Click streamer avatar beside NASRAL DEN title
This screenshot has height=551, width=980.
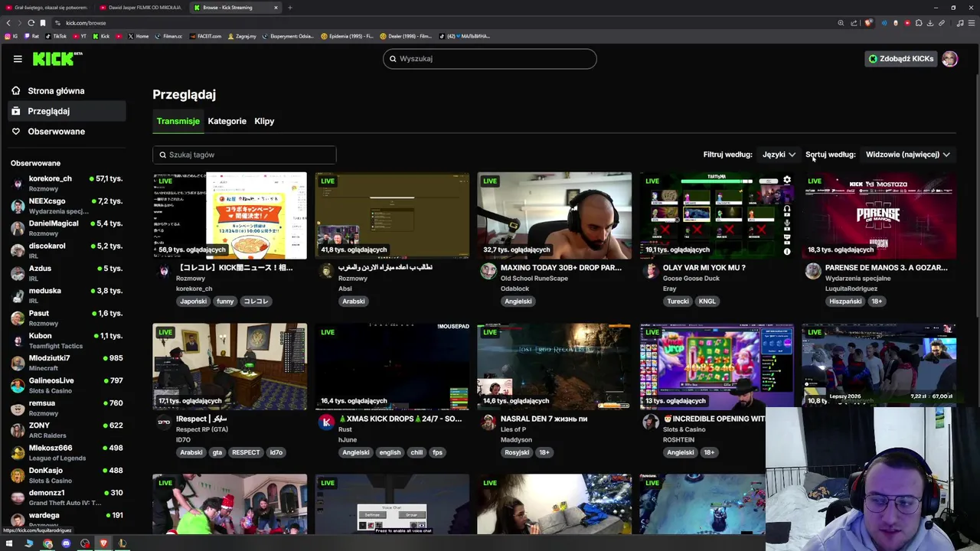(488, 422)
